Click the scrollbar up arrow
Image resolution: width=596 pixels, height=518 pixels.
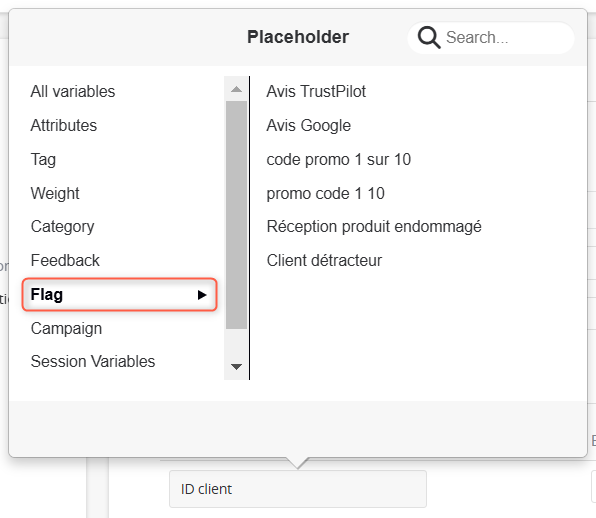coord(236,89)
